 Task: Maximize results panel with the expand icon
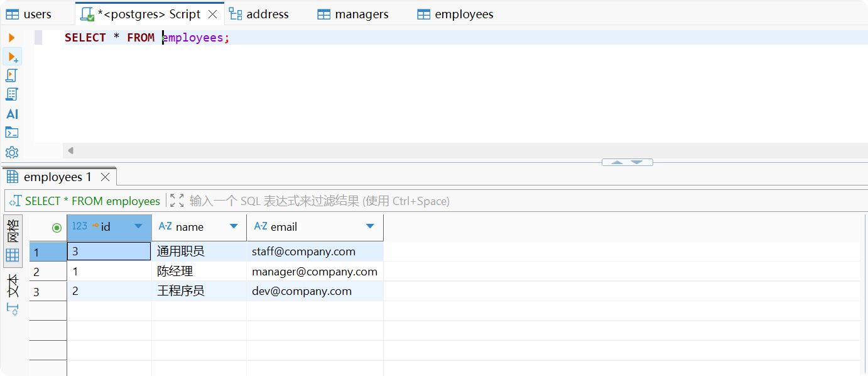click(177, 201)
